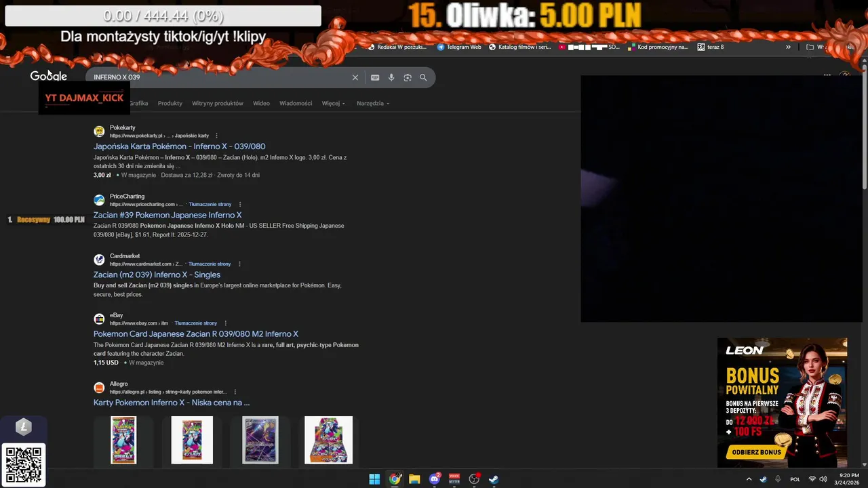Open the POL language indicator in tray
868x488 pixels.
[795, 479]
